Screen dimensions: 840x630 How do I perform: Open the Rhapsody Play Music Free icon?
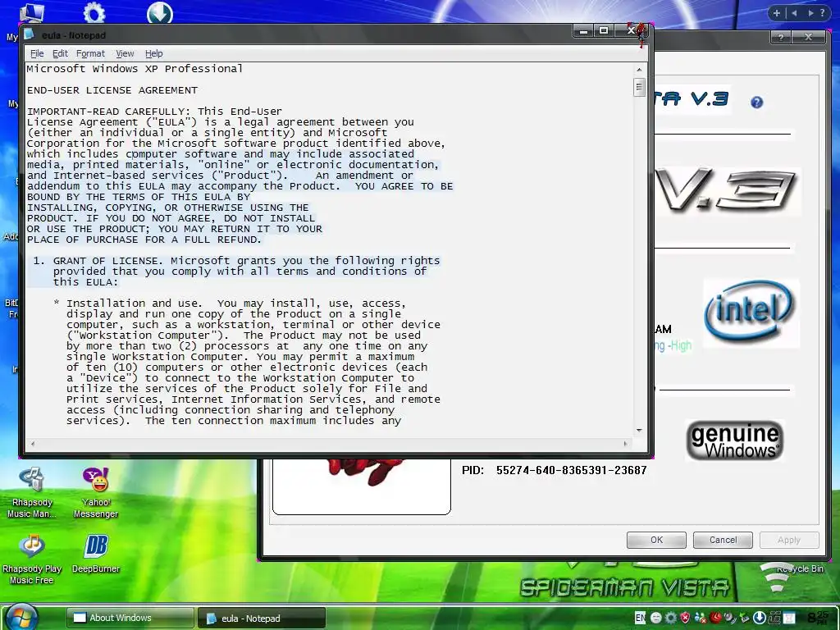tap(32, 559)
